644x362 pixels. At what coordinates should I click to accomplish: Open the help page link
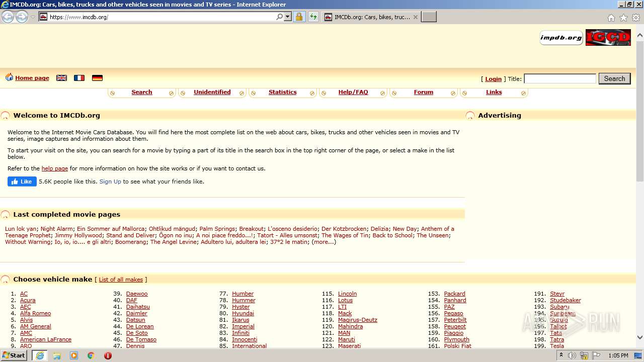pyautogui.click(x=55, y=168)
